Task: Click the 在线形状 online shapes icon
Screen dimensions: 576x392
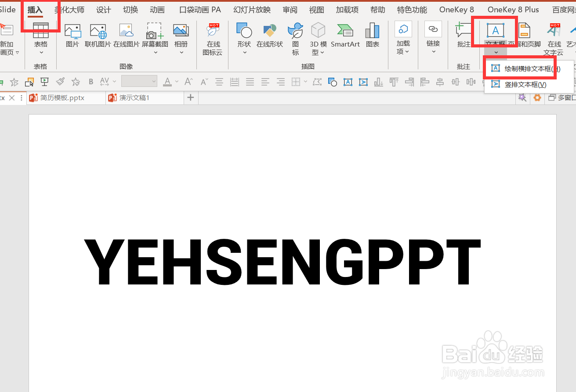Action: pyautogui.click(x=270, y=35)
